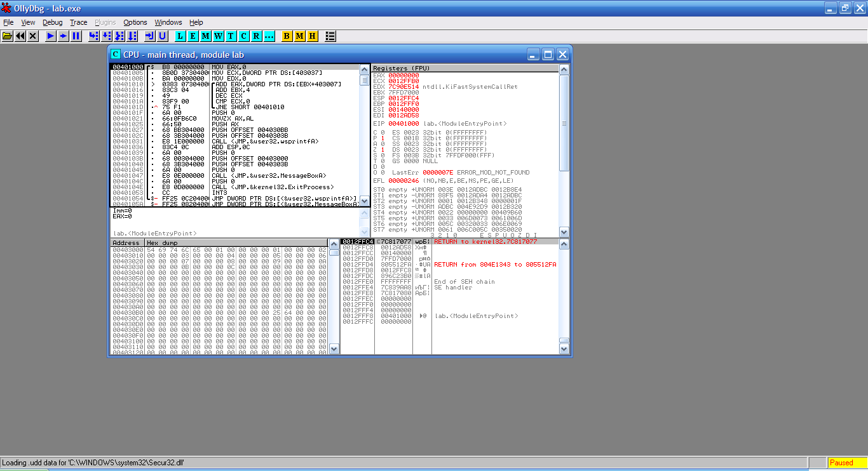The image size is (868, 471).
Task: Open the Debug menu
Action: (x=53, y=22)
